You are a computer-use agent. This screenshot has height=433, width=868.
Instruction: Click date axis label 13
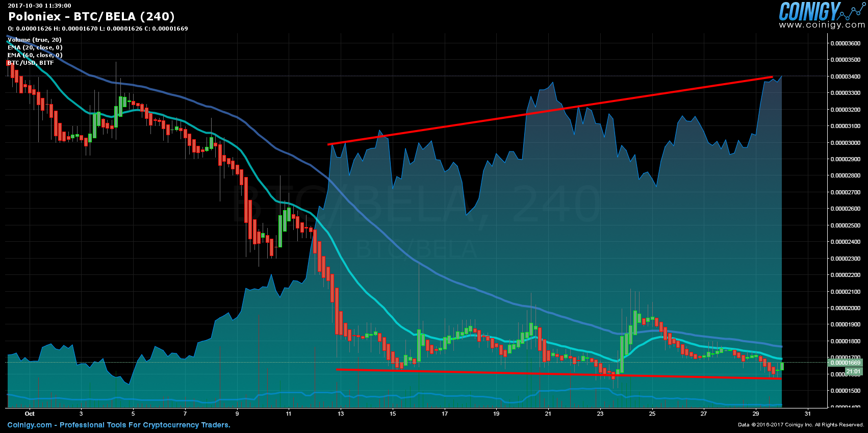click(x=341, y=414)
